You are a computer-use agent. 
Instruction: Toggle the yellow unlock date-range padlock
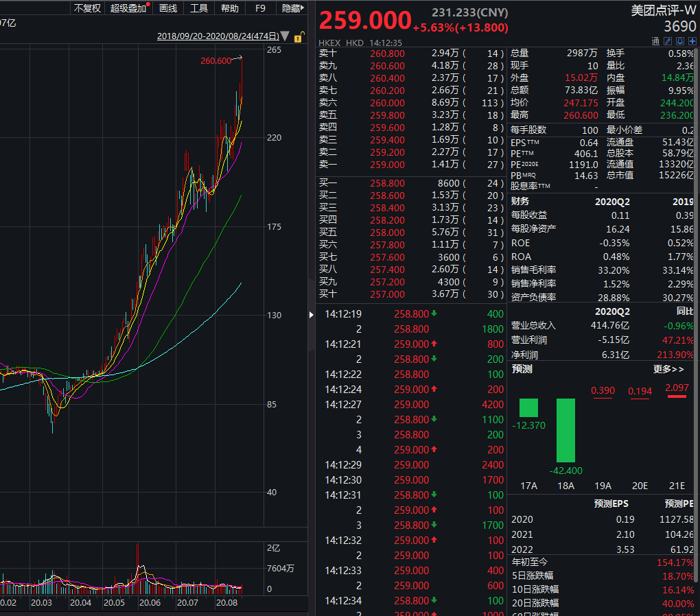click(299, 37)
